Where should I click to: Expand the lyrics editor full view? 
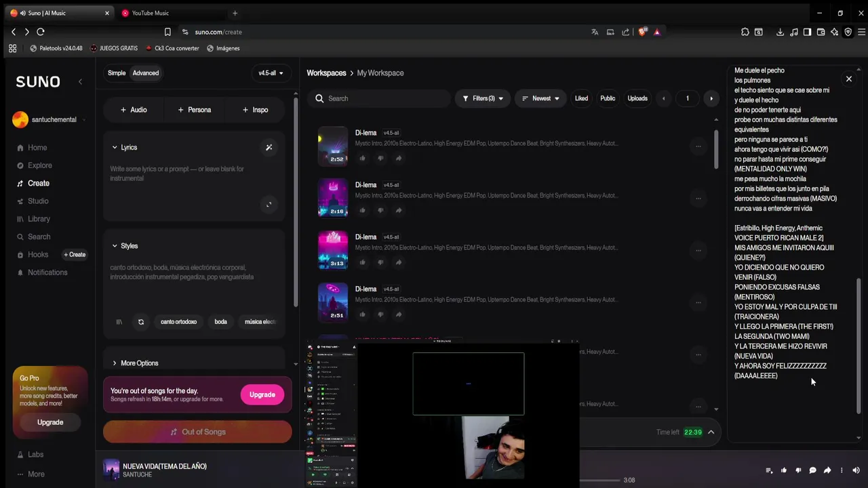pyautogui.click(x=269, y=205)
